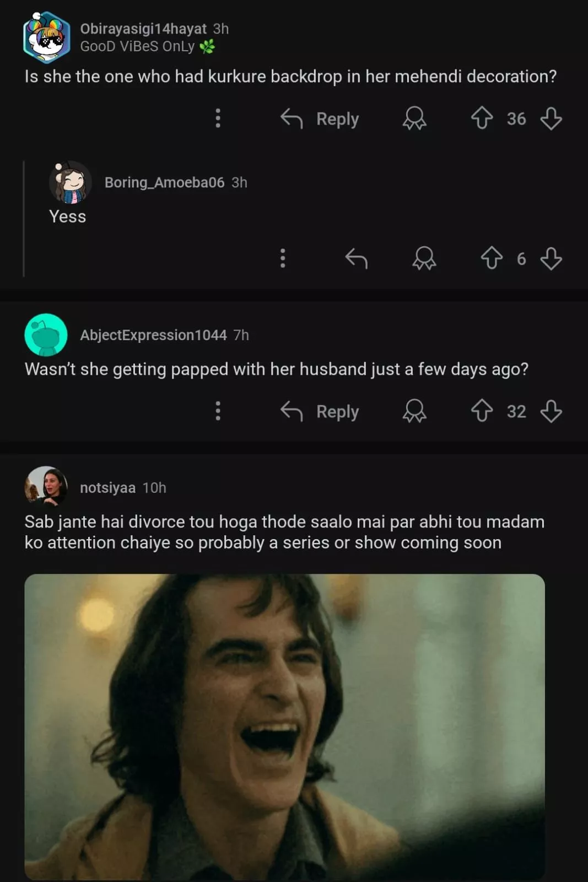Tap AbjectExpression1044's teal avatar
Screen dimensions: 588x882
(46, 335)
